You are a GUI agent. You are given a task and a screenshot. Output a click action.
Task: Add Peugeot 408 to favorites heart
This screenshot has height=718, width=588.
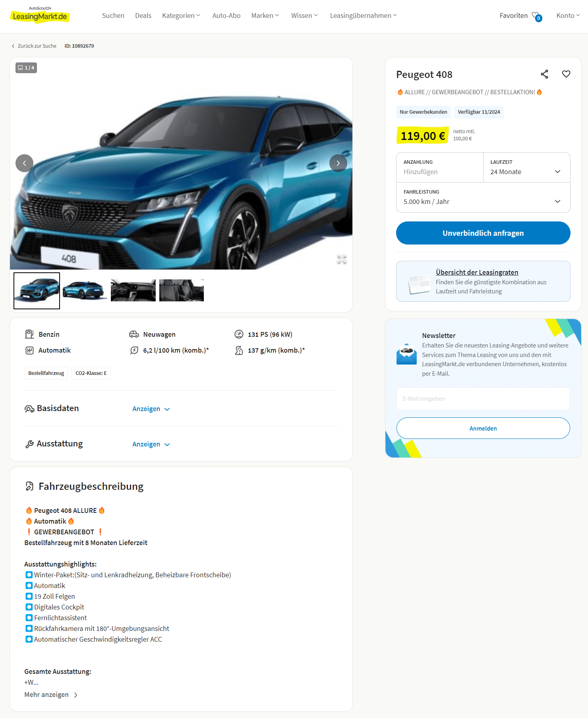[566, 74]
